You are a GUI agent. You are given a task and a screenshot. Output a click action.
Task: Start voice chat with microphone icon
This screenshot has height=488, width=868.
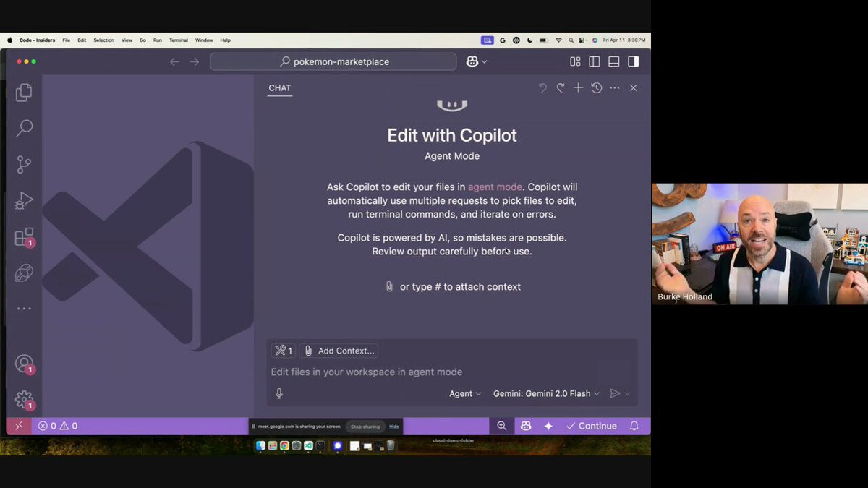(x=279, y=393)
